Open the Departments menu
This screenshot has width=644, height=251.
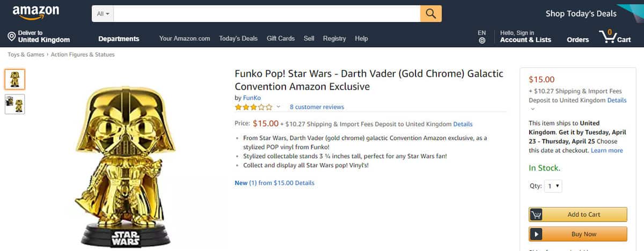119,39
